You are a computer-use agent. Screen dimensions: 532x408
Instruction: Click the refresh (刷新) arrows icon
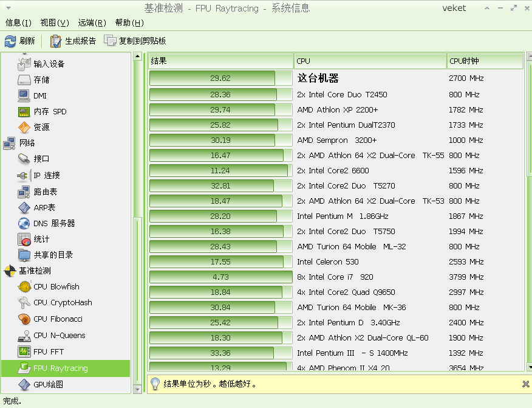(10, 41)
